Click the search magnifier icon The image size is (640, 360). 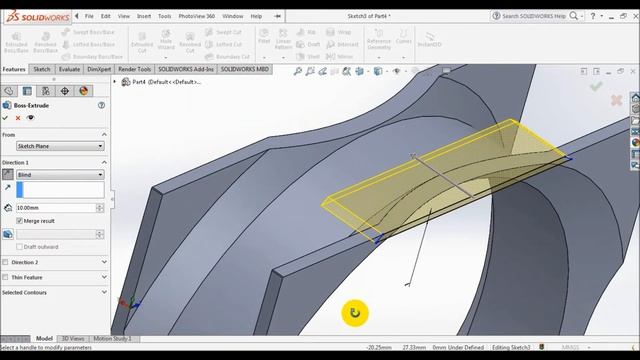coord(573,16)
